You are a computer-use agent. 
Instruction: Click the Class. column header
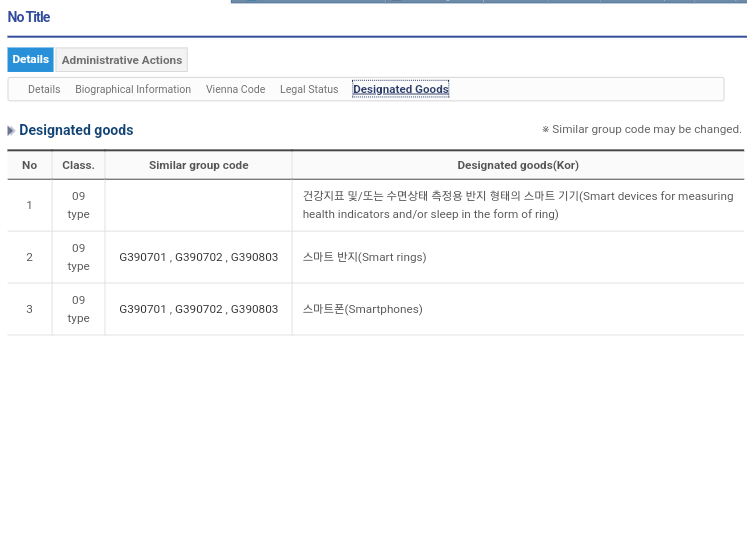point(78,165)
